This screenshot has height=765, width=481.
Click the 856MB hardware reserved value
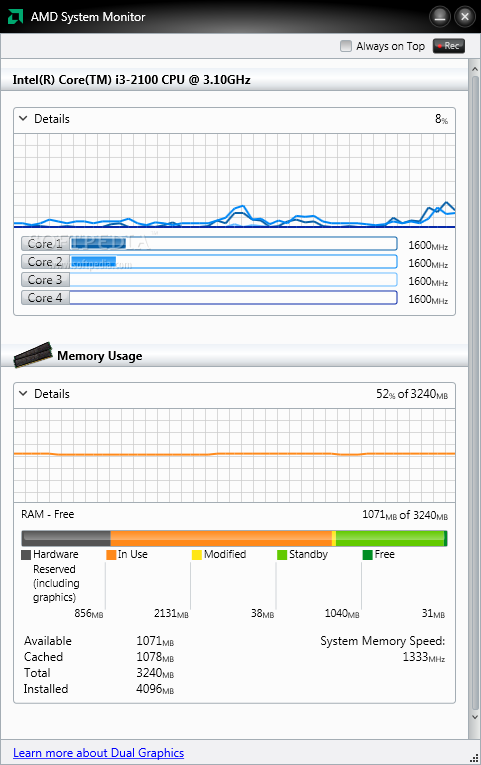89,613
